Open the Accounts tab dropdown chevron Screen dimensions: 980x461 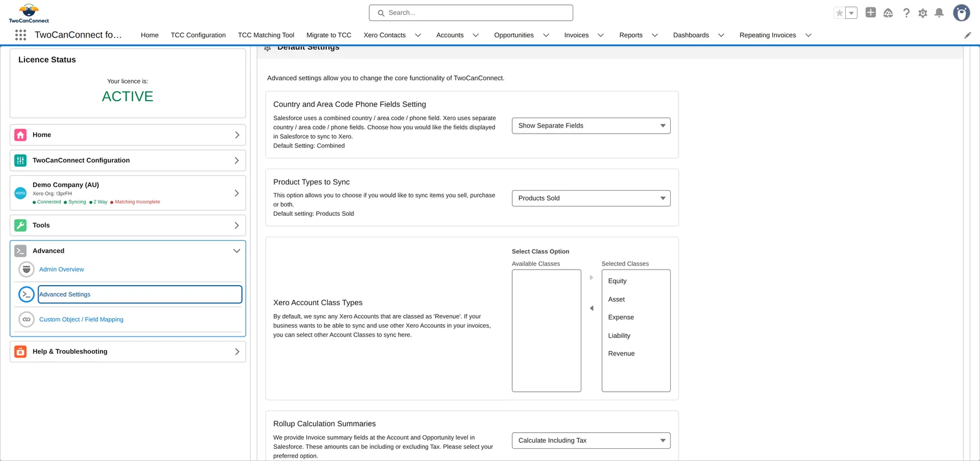coord(475,36)
